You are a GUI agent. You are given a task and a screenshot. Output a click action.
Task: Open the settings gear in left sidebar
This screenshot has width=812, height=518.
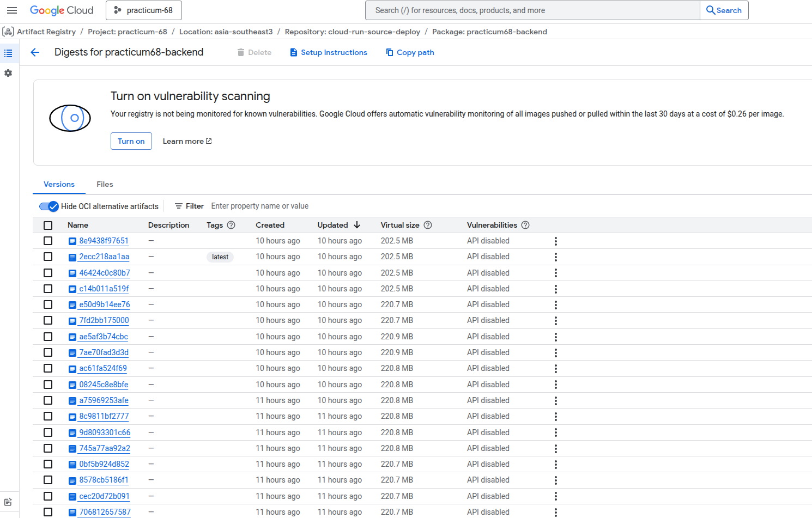point(8,73)
